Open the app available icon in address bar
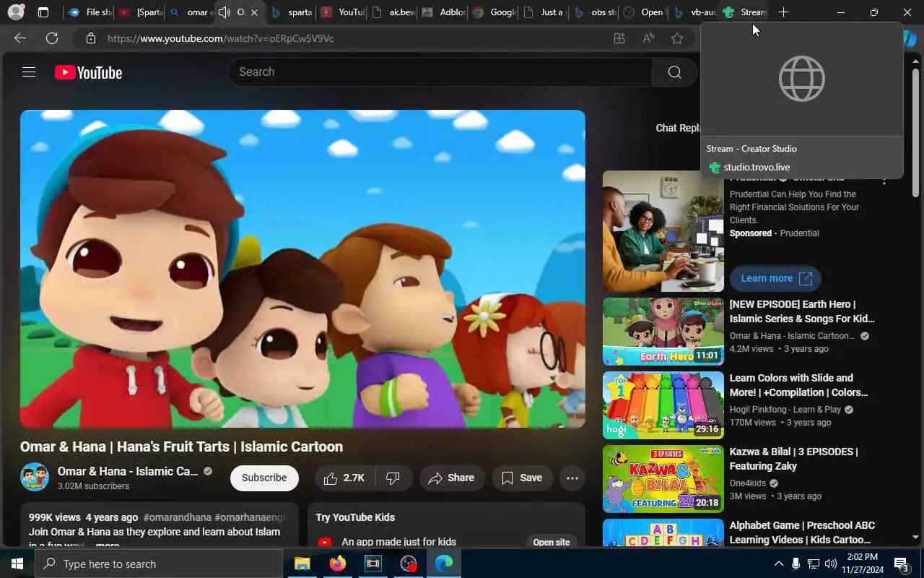 [619, 38]
